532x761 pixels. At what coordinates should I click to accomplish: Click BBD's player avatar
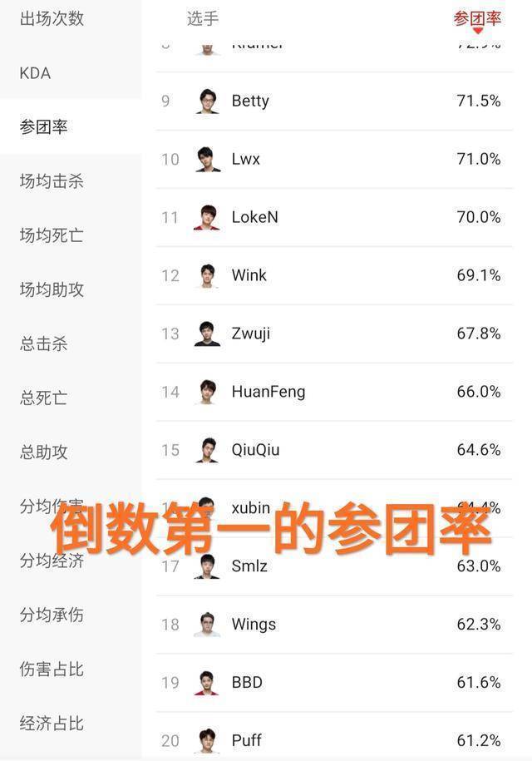[207, 682]
